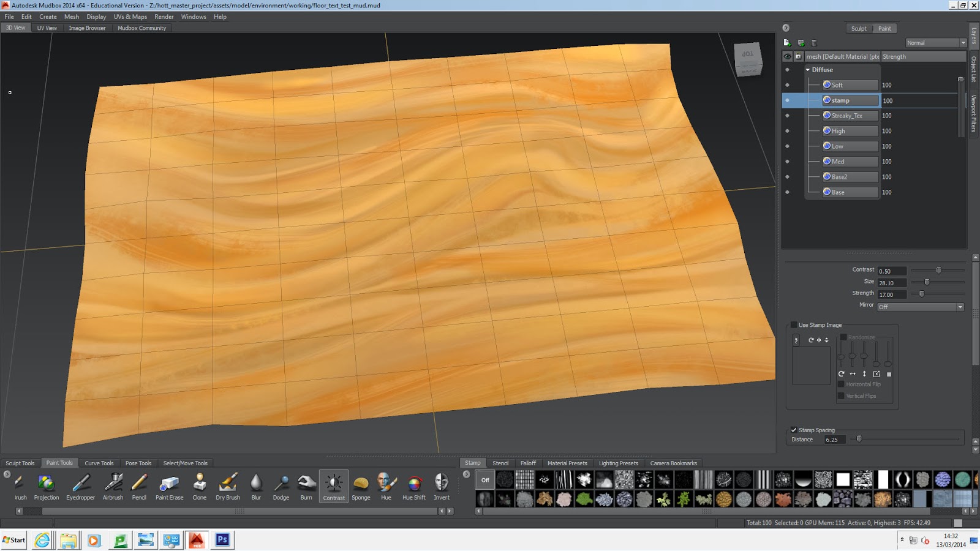Screen dimensions: 980x551
Task: Open Windows Explorer folder in taskbar
Action: coord(68,540)
